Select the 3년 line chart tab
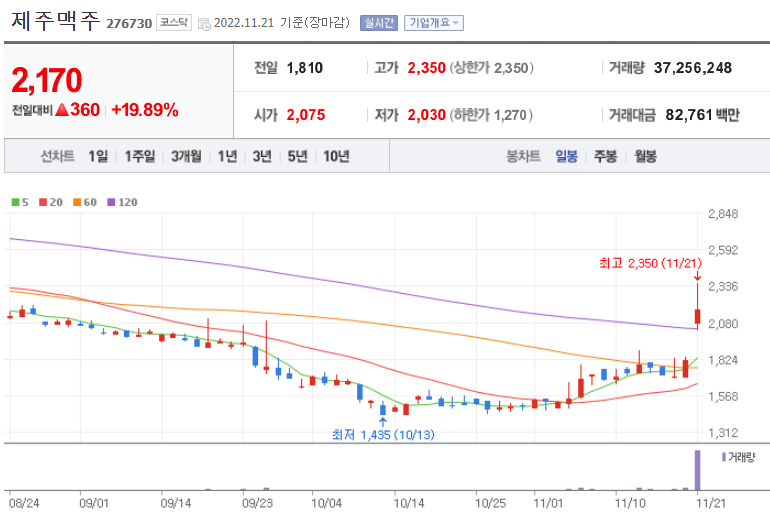Screen dimensions: 770x518 pos(262,156)
